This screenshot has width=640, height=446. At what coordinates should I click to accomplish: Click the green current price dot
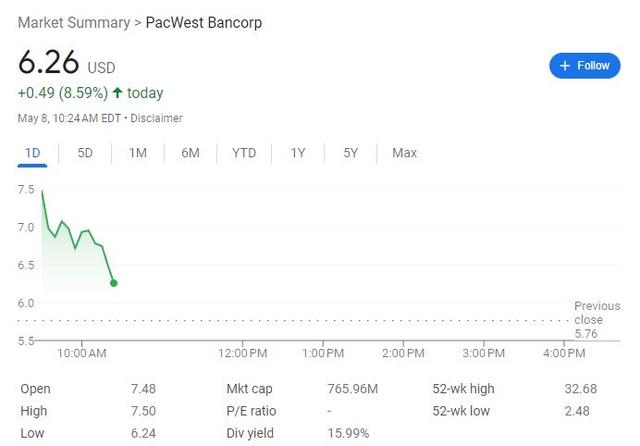tap(113, 283)
